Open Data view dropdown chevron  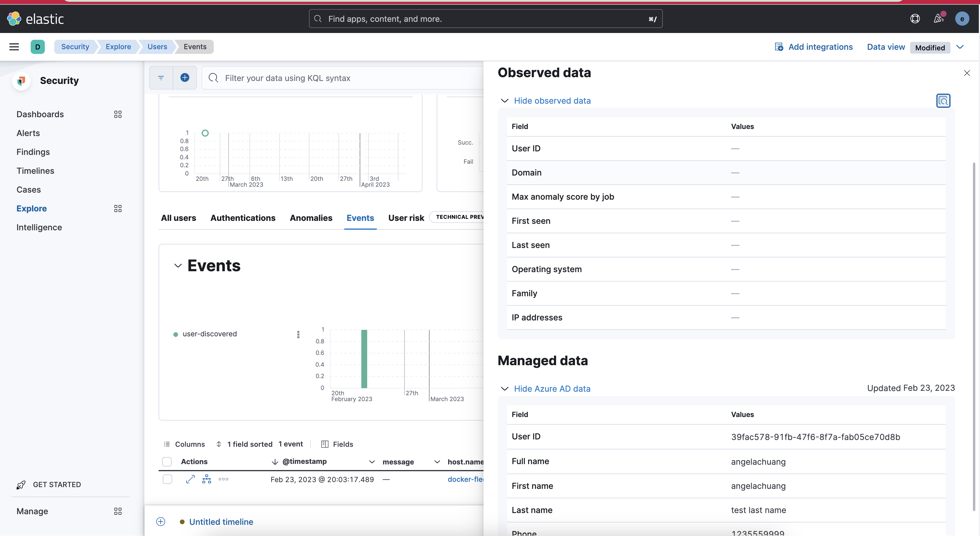(960, 47)
